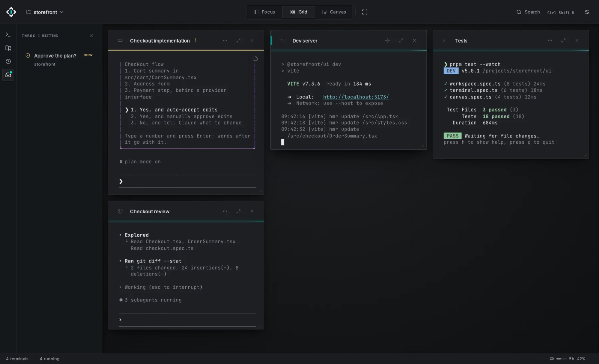Viewport: 599px width, 364px height.
Task: Click Checkout implementation panel agent icon
Action: click(x=120, y=41)
